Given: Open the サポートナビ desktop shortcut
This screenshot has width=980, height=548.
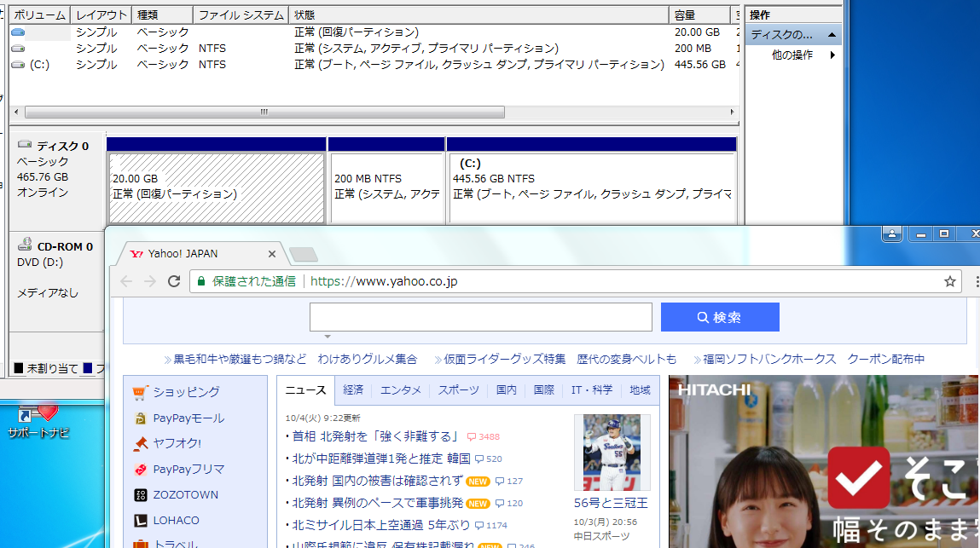Looking at the screenshot, I should tap(38, 422).
